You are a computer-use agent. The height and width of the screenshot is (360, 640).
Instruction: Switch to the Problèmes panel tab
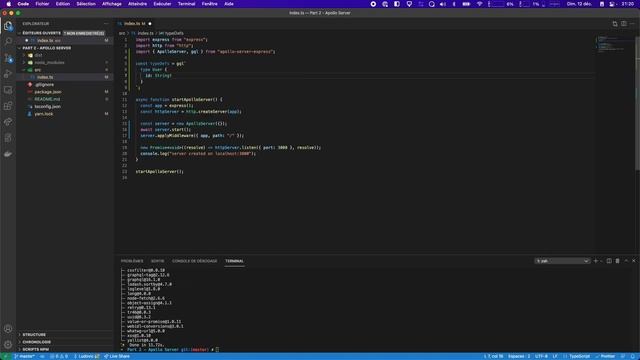[x=132, y=261]
